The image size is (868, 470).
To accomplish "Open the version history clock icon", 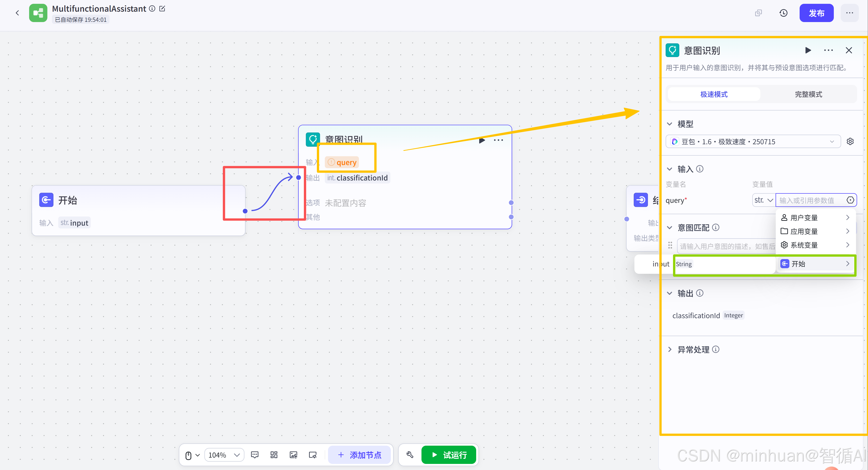I will [x=783, y=13].
